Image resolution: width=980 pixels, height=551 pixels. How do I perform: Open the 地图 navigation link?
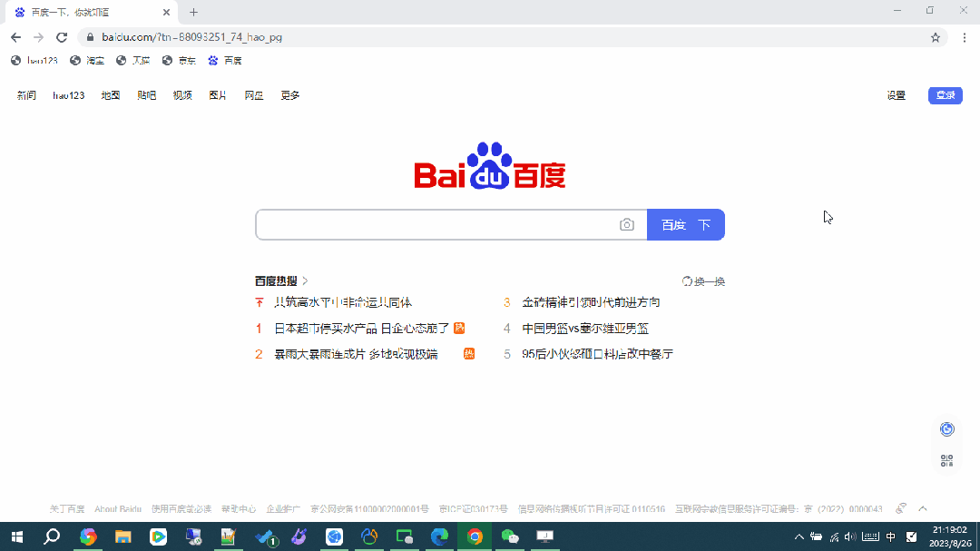tap(111, 95)
